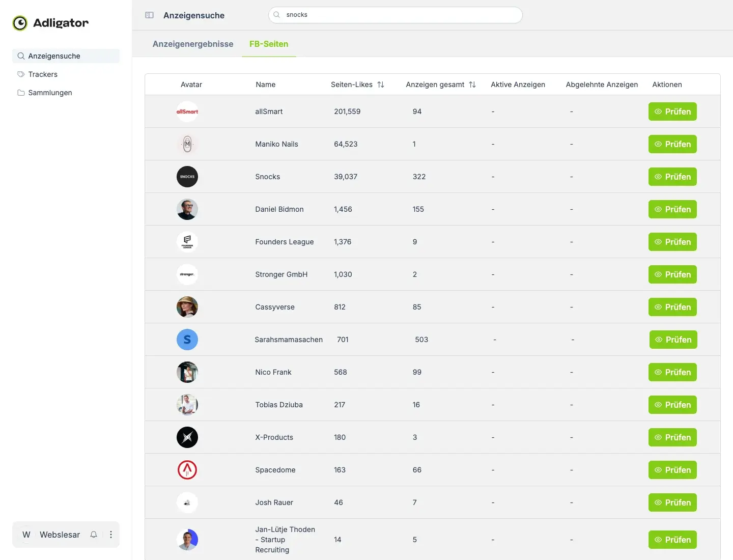
Task: Open Sammlungen in the sidebar
Action: tap(66, 93)
